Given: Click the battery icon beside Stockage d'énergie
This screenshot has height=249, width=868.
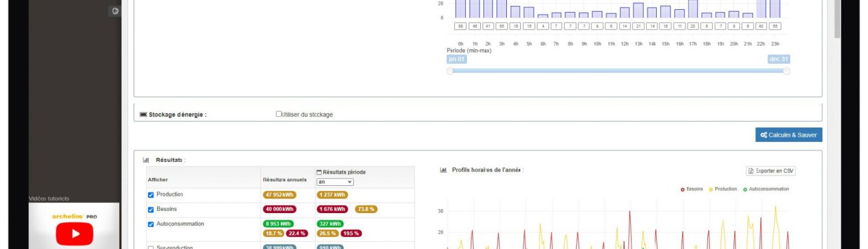Looking at the screenshot, I should pos(143,115).
